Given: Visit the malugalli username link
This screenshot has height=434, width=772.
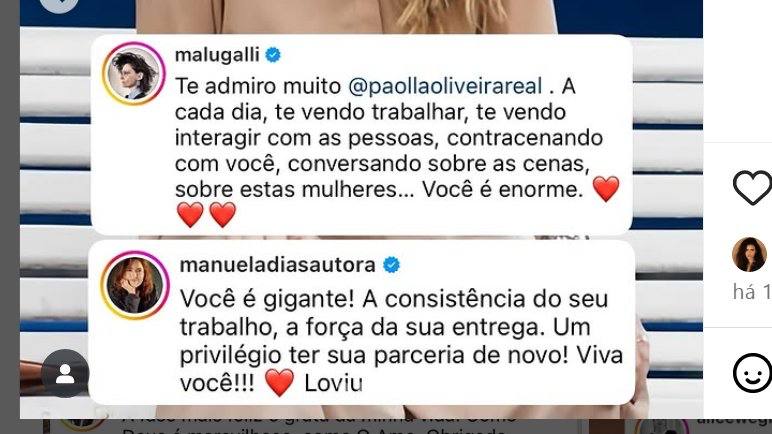Looking at the screenshot, I should [x=217, y=55].
